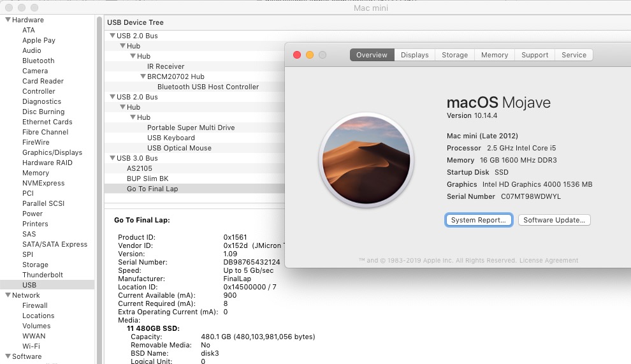Select SPI in the sidebar
This screenshot has height=364, width=631.
point(28,254)
